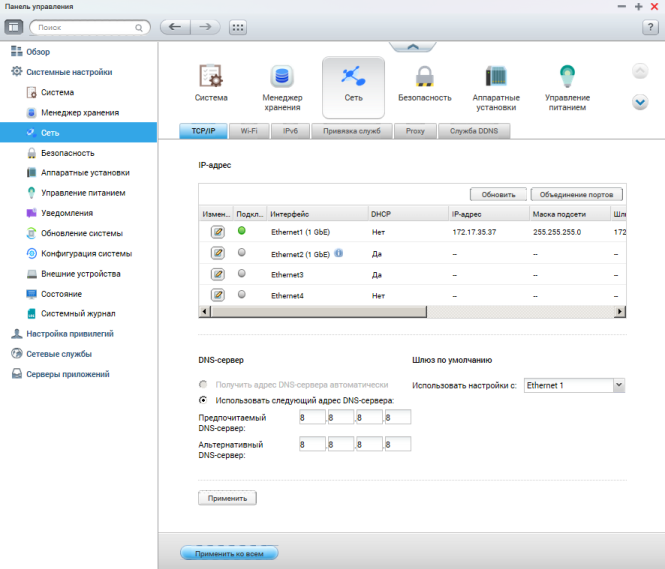Click the info icon next to Ethernet2
Screen dimensions: 665x569
click(x=338, y=253)
